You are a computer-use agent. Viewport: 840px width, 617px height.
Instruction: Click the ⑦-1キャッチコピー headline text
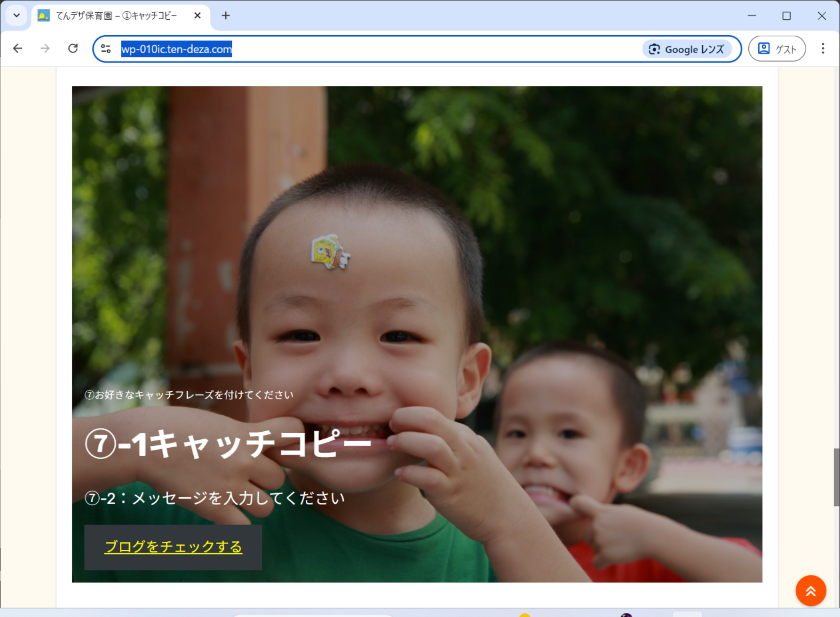click(x=228, y=443)
